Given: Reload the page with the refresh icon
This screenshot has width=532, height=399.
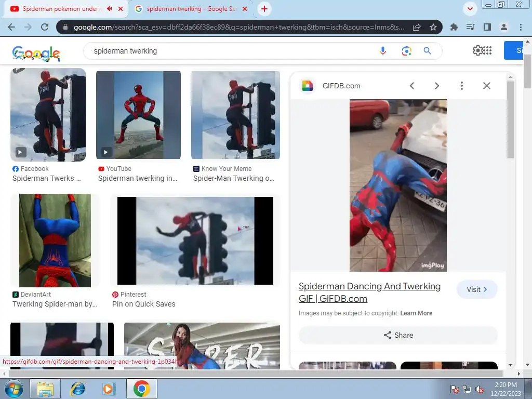Looking at the screenshot, I should coord(45,27).
